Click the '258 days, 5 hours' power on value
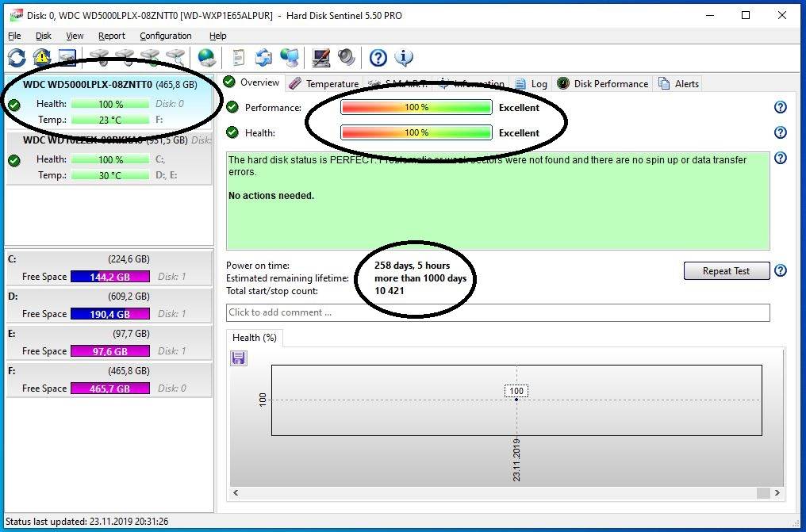Image resolution: width=806 pixels, height=532 pixels. point(413,266)
